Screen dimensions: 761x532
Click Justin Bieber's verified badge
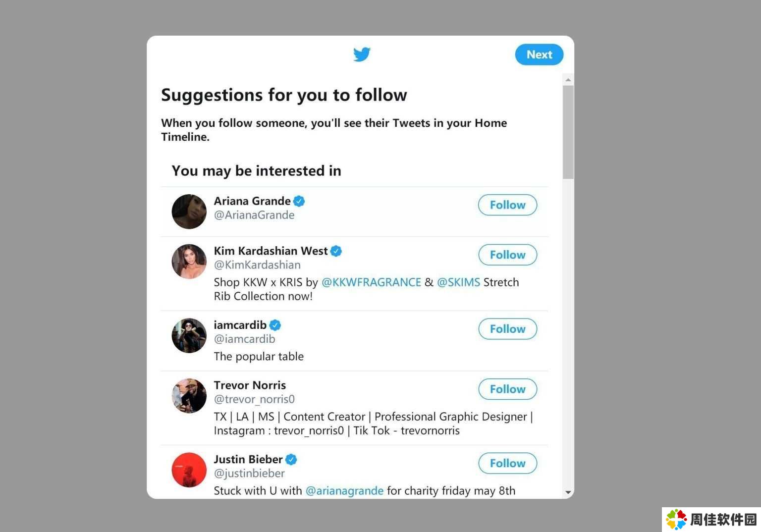pos(291,460)
